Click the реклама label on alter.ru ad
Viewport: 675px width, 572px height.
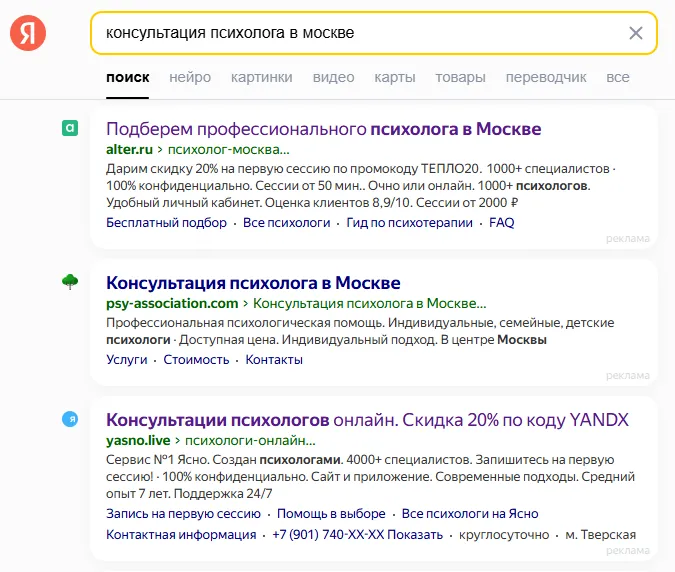628,238
